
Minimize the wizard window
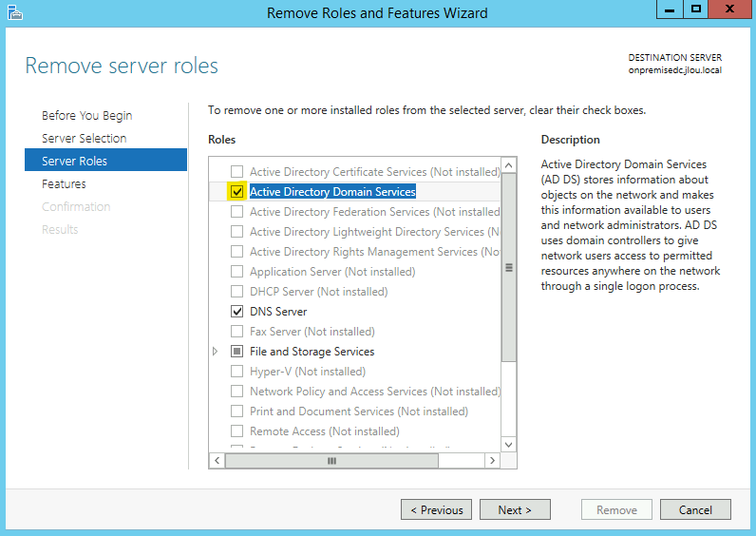tap(670, 10)
